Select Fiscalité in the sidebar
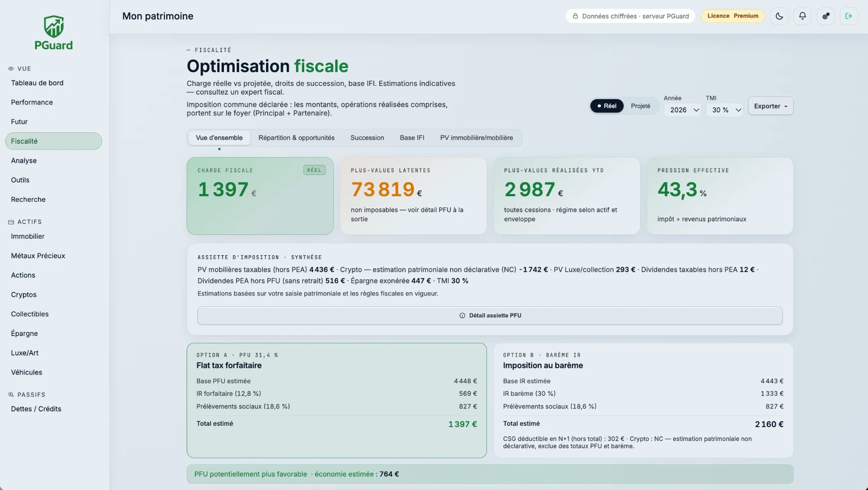The image size is (868, 490). coord(54,141)
